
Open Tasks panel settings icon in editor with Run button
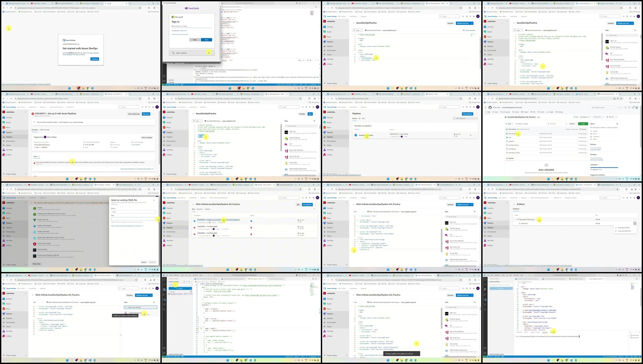pos(314,121)
